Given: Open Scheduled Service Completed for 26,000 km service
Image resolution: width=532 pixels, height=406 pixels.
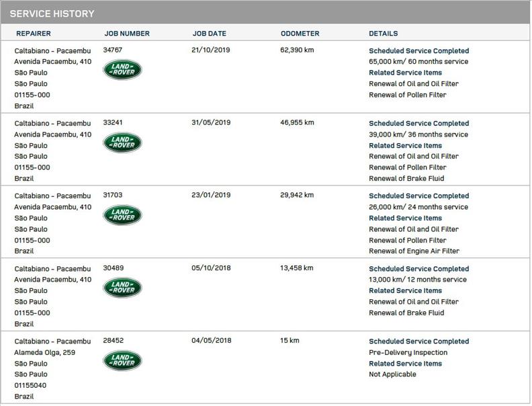Looking at the screenshot, I should click(x=418, y=196).
